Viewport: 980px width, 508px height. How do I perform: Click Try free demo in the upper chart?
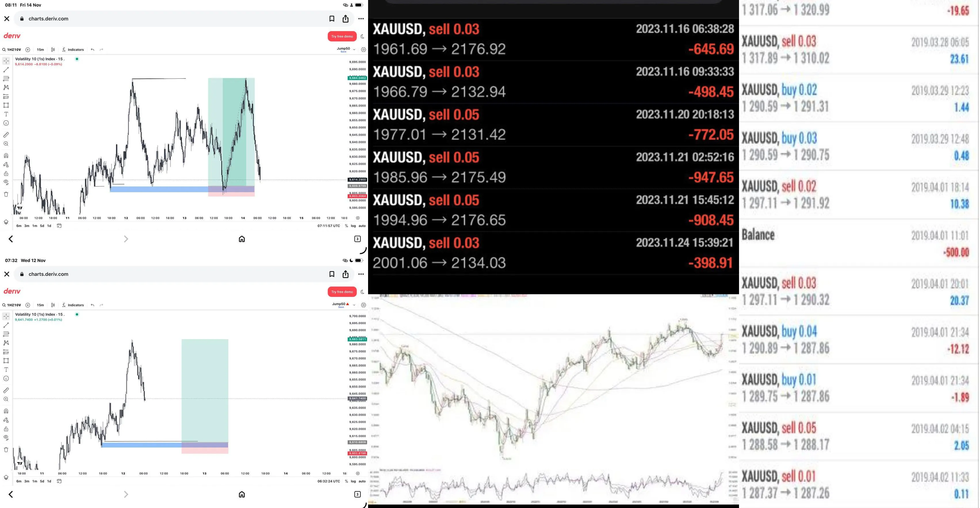tap(342, 36)
